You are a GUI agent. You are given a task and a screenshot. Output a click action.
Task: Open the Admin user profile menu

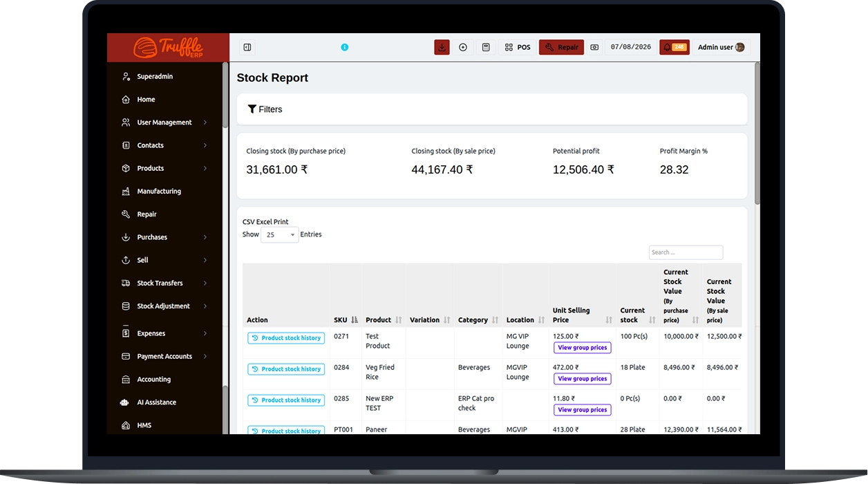(721, 47)
